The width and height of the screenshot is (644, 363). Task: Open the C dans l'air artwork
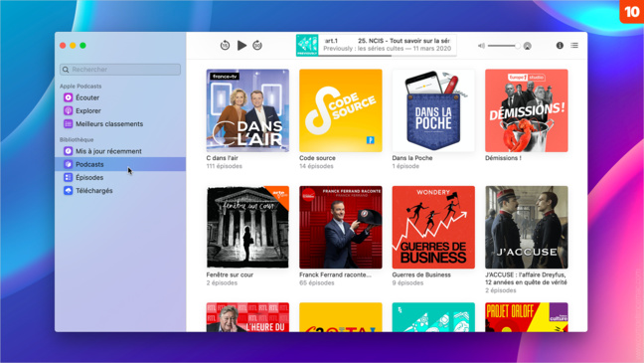pyautogui.click(x=247, y=110)
